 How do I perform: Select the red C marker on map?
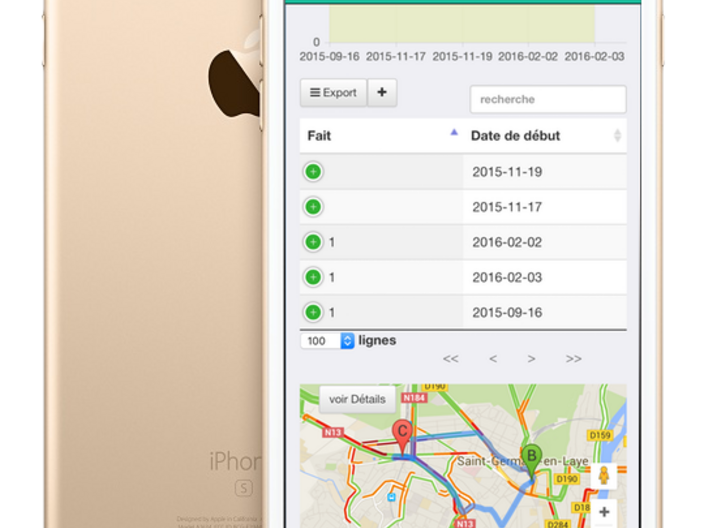402,437
